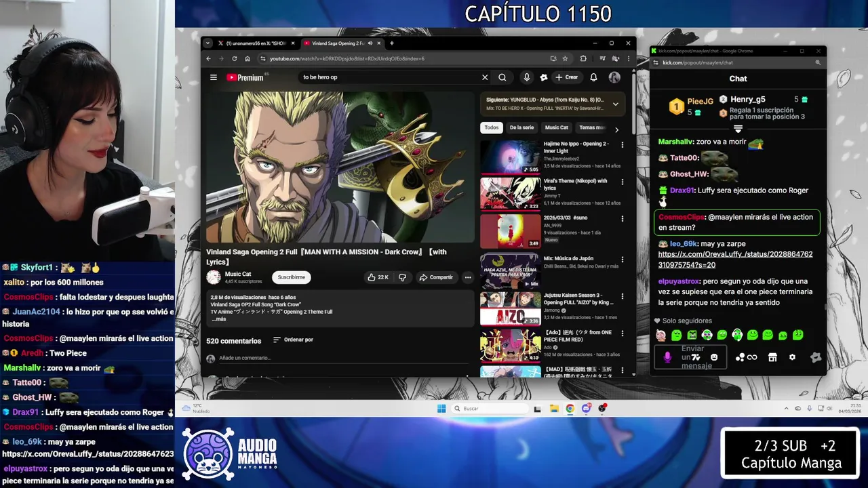The image size is (868, 488).
Task: Open options for Hajime No Ippo video
Action: 623,145
